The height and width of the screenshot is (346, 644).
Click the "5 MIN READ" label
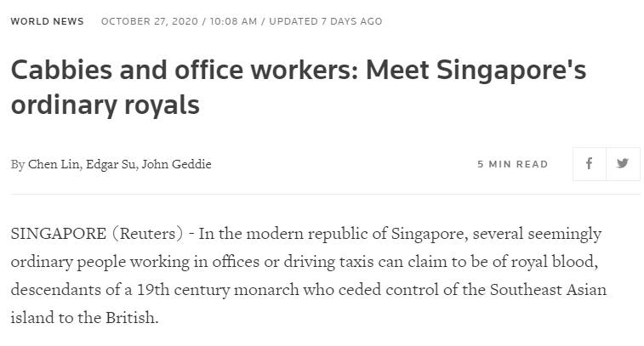click(x=512, y=164)
